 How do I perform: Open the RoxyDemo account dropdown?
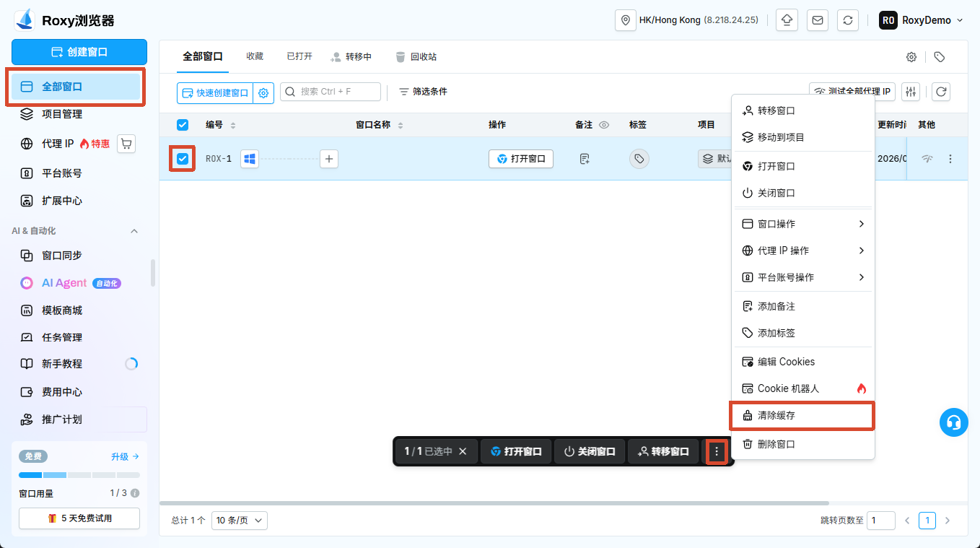pos(922,20)
